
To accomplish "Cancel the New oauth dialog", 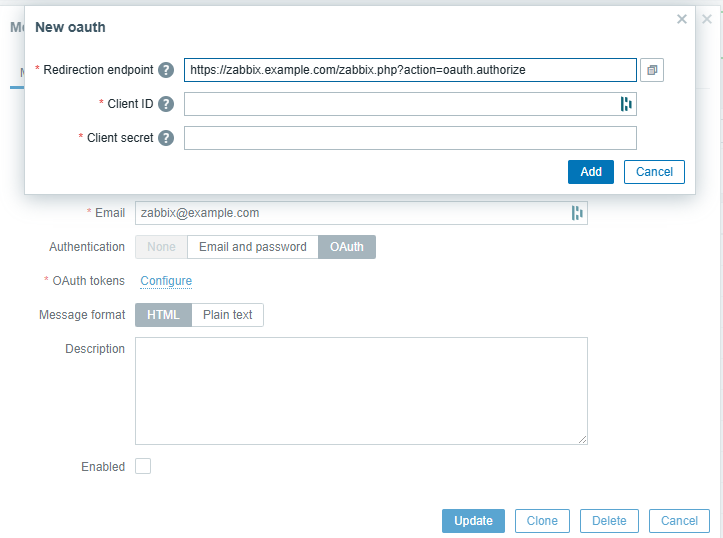I will [654, 172].
